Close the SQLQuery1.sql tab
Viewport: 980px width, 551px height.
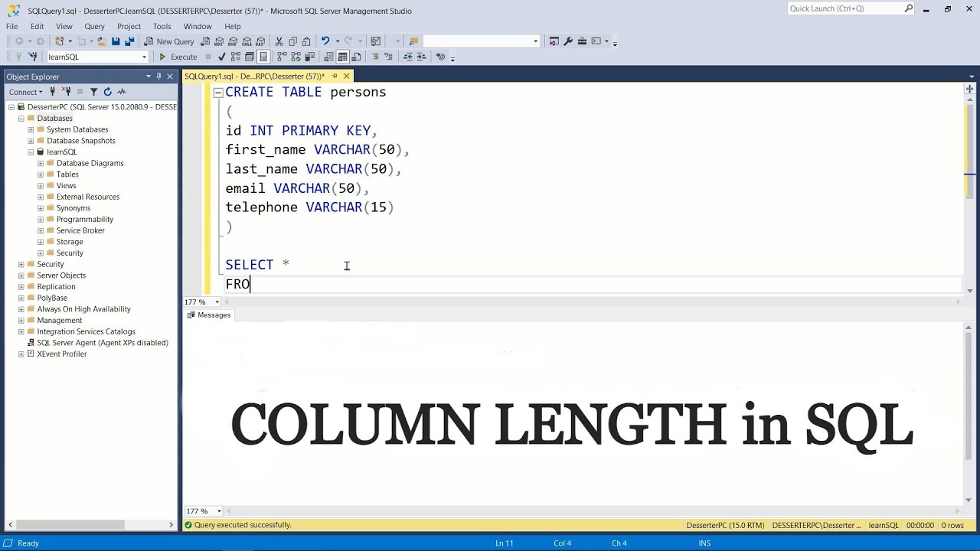click(346, 77)
